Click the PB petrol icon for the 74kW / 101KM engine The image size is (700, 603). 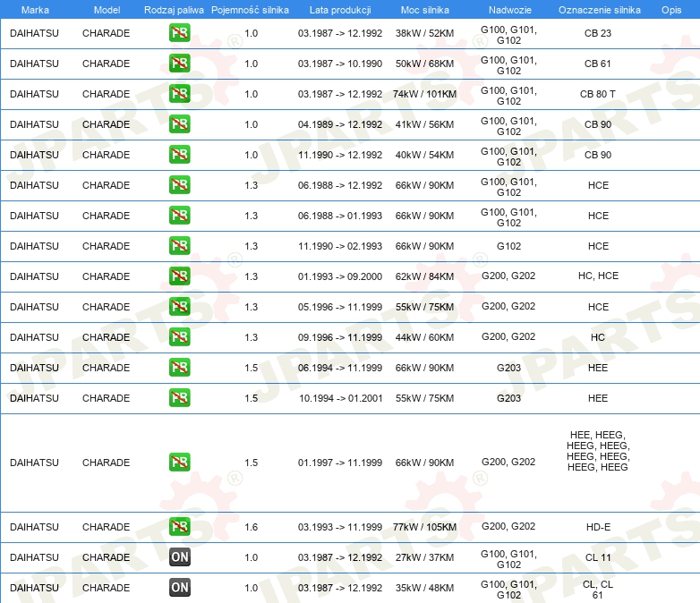(179, 94)
